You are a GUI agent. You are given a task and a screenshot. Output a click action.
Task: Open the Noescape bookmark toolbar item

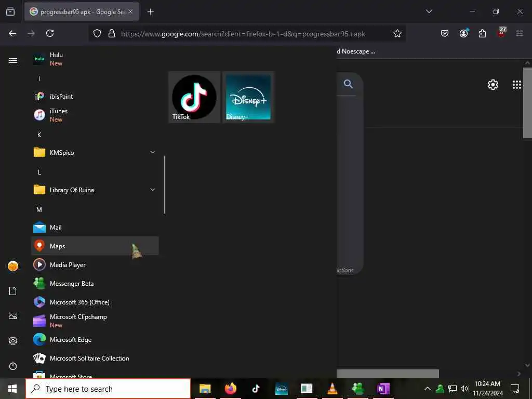click(356, 51)
